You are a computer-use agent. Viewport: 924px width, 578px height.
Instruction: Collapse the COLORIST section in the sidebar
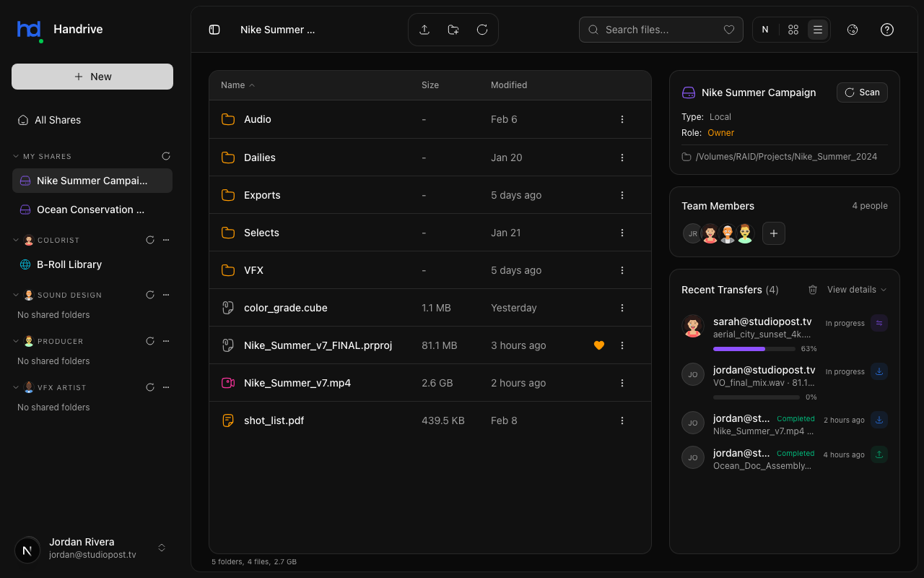[x=16, y=240]
